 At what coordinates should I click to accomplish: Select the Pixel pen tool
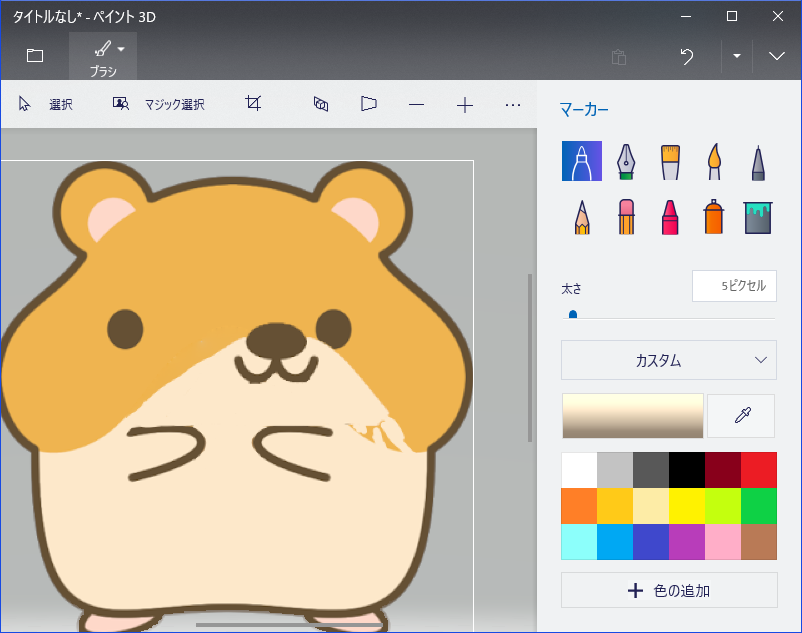click(758, 163)
